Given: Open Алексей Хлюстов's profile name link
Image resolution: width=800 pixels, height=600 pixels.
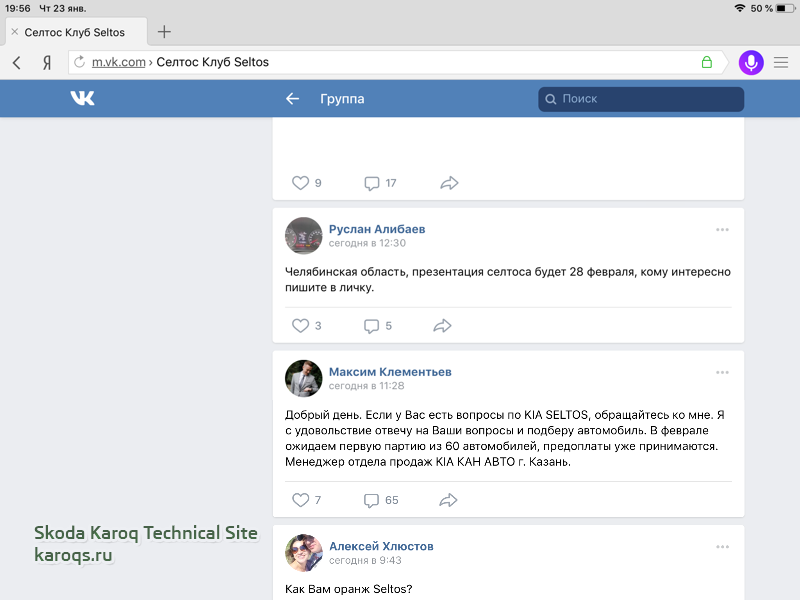Looking at the screenshot, I should (381, 546).
